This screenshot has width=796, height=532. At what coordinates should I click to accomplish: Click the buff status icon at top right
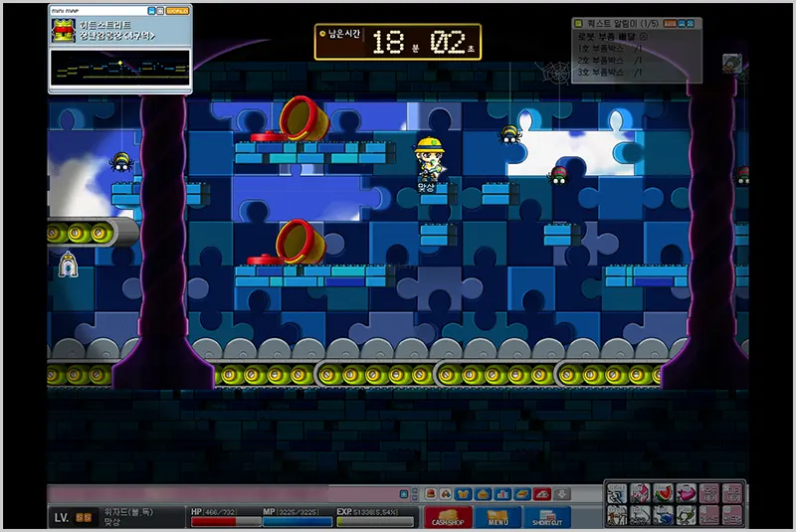(732, 64)
